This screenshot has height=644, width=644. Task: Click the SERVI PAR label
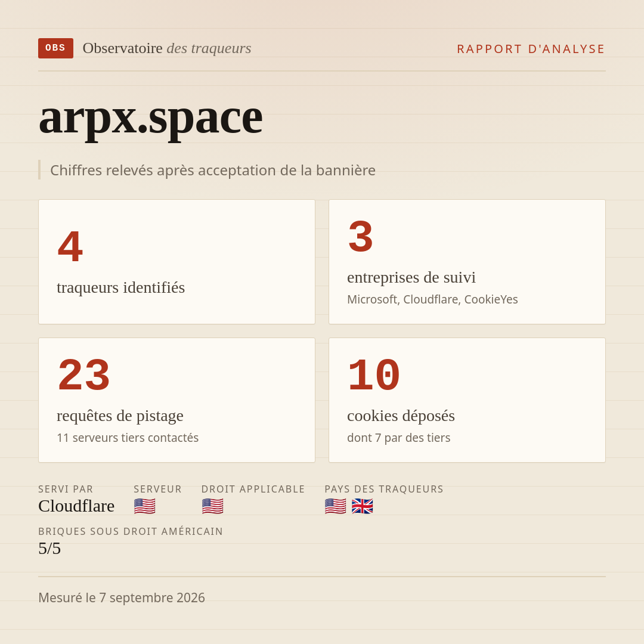(66, 489)
